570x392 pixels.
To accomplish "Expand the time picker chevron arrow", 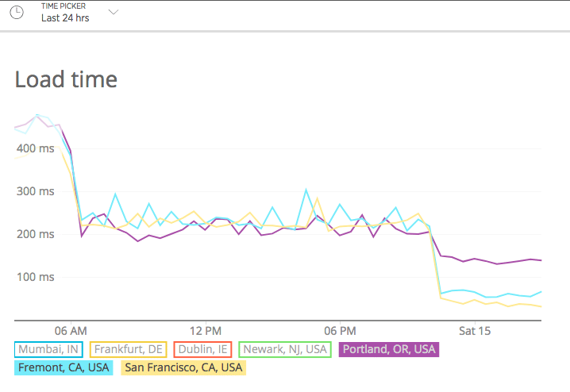I will pyautogui.click(x=114, y=12).
